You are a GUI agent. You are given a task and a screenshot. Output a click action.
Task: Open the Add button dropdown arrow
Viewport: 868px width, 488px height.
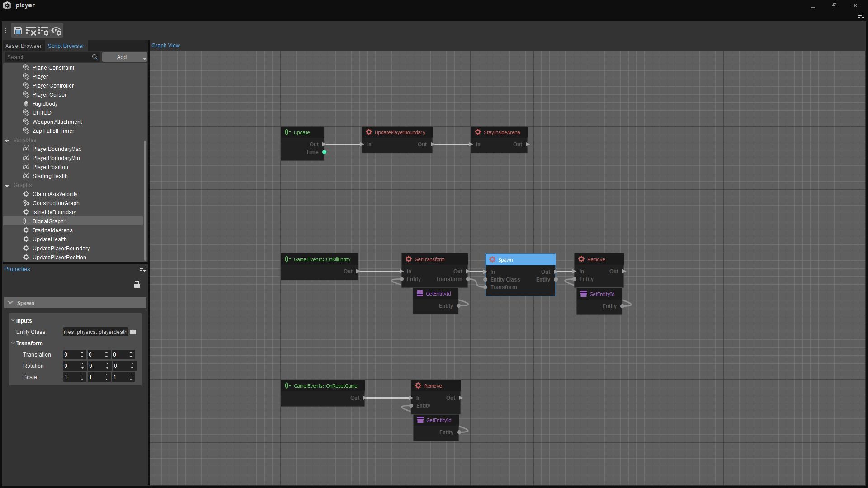pyautogui.click(x=144, y=58)
